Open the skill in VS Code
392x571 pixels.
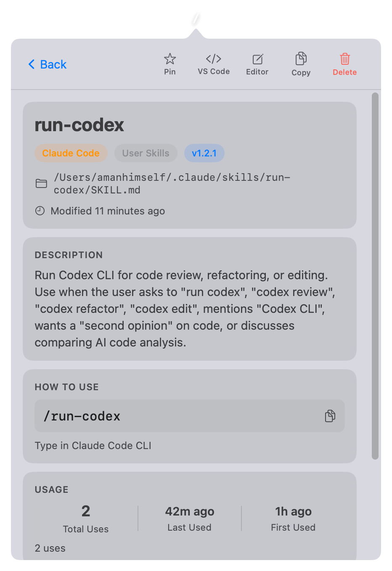coord(213,63)
